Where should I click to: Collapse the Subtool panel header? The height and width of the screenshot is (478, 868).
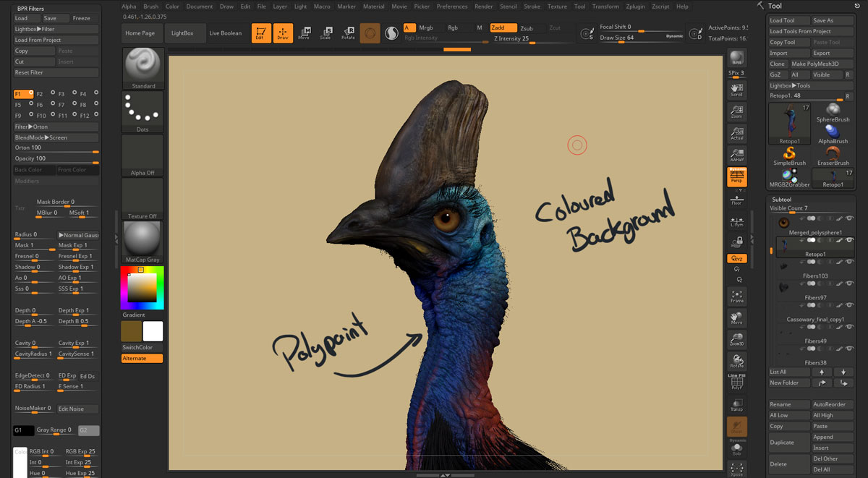coord(782,199)
